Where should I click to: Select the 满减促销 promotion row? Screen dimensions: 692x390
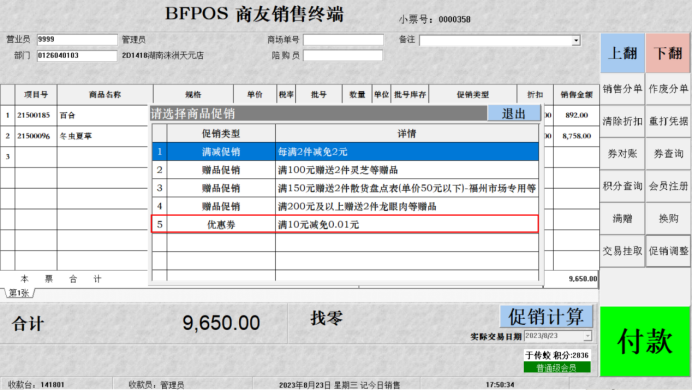[345, 152]
